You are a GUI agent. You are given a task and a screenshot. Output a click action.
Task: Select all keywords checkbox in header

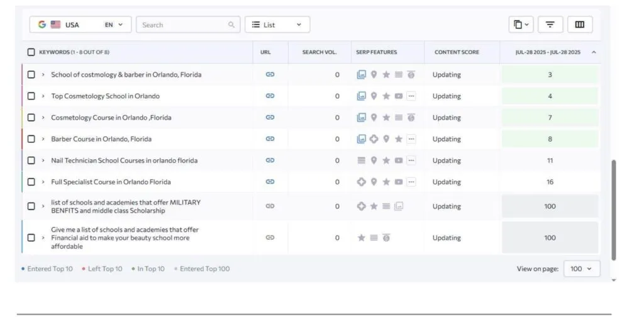tap(31, 52)
